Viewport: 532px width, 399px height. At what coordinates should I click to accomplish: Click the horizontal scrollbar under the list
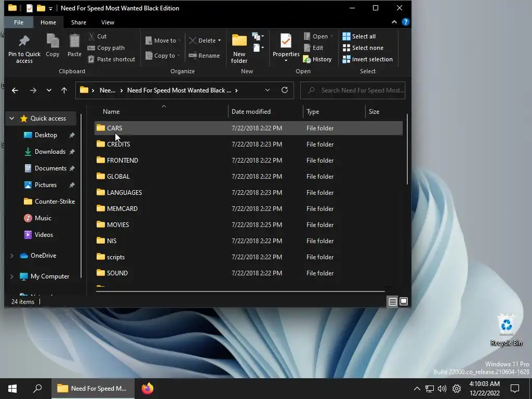pos(240,291)
